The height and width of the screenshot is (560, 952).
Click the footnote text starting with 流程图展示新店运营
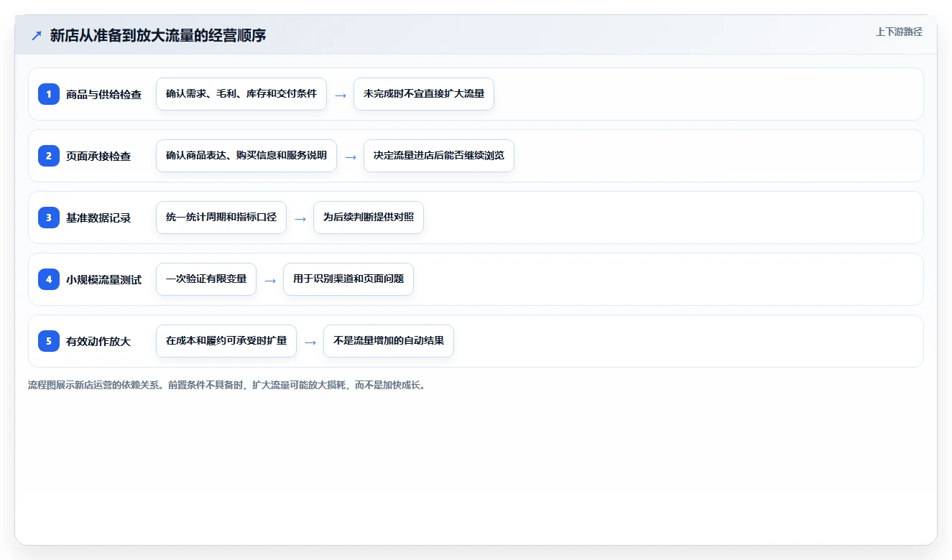coord(227,385)
